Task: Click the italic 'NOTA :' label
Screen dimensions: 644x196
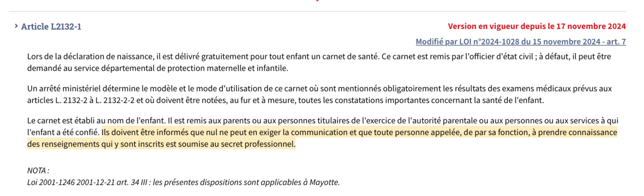Action: (38, 171)
